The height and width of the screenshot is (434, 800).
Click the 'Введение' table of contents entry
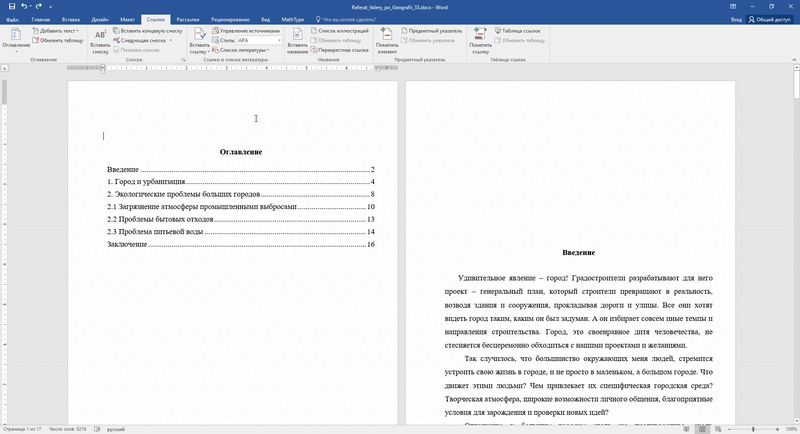[241, 169]
